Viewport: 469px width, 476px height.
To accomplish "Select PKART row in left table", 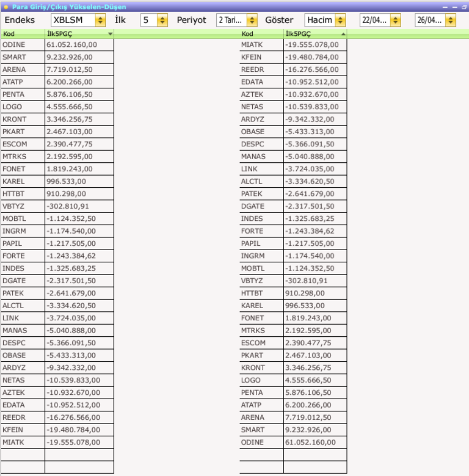I will tap(57, 132).
